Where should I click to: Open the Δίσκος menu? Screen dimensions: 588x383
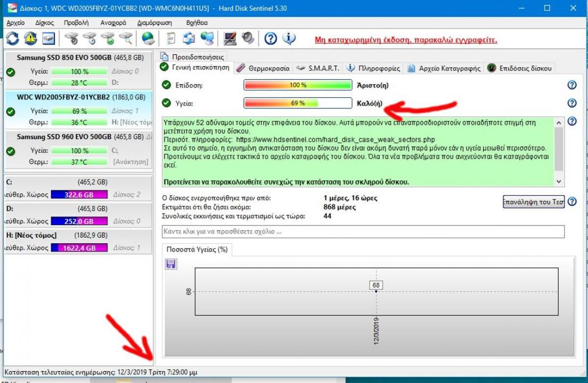click(x=44, y=23)
